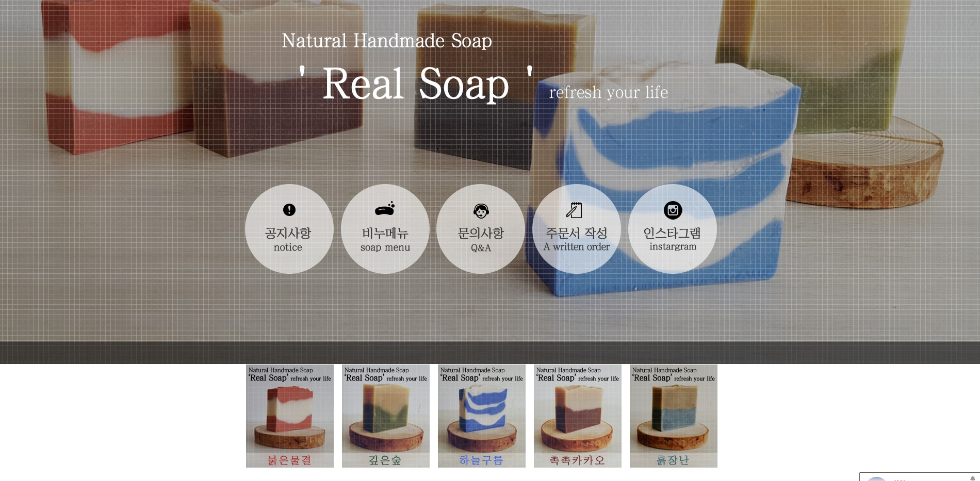The height and width of the screenshot is (481, 980).
Task: Open the 공지사항 notice circle
Action: click(289, 229)
